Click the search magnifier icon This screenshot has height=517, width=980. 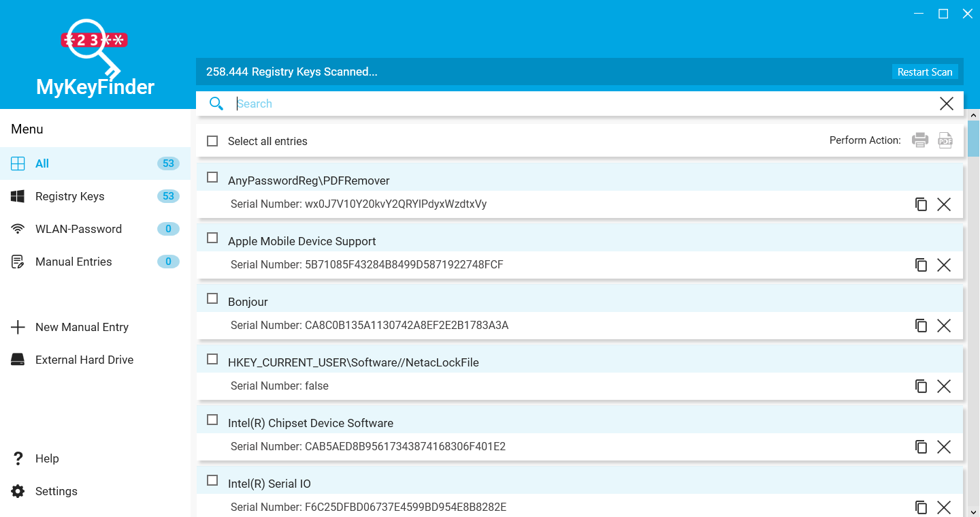216,104
